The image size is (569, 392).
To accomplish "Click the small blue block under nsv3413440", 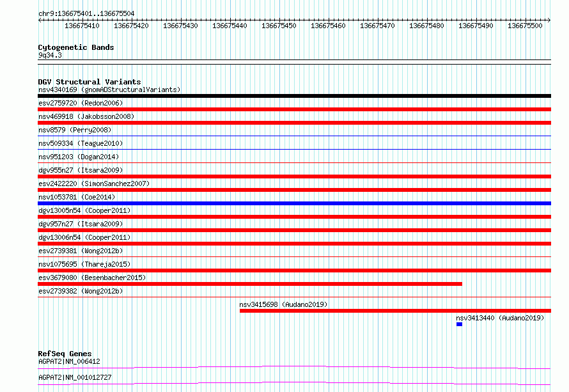I will point(460,324).
